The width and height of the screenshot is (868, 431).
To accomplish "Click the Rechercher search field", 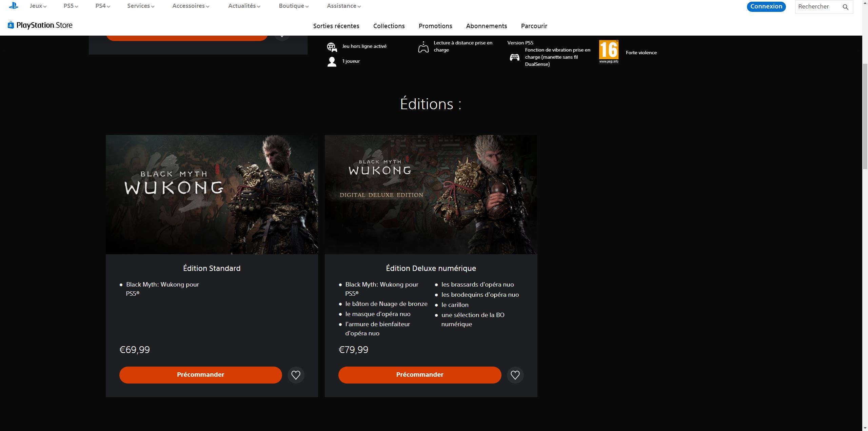I will [817, 7].
